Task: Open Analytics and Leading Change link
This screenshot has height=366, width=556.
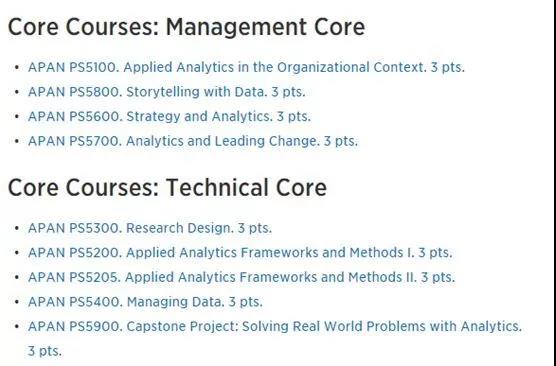Action: pos(193,141)
